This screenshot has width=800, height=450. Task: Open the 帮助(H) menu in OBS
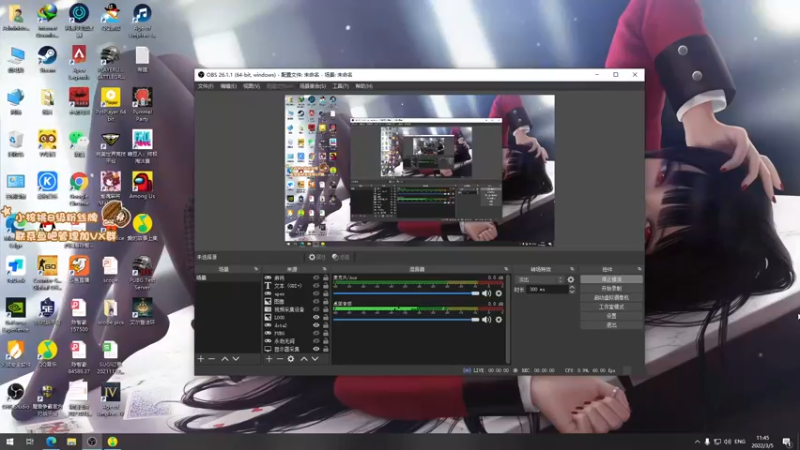point(364,86)
